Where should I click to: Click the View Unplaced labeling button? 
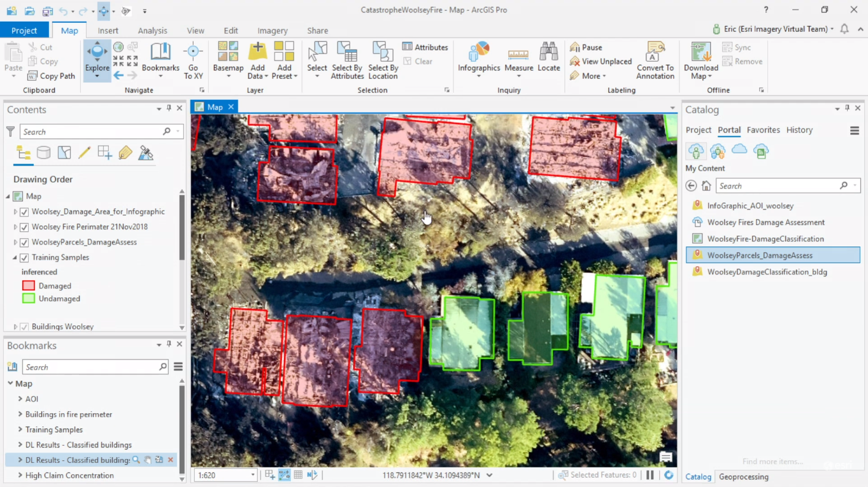[601, 61]
